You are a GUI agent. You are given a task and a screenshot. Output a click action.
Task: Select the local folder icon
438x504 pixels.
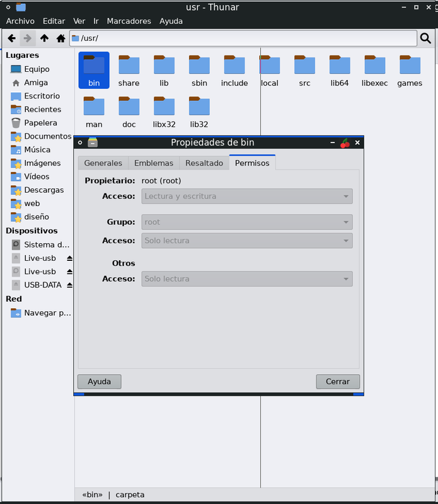coord(270,65)
